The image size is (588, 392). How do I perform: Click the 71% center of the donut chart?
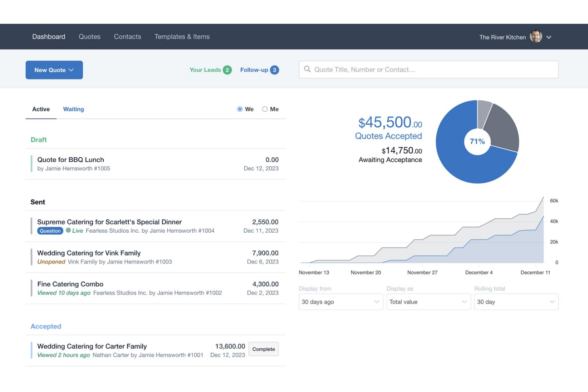[x=477, y=141]
